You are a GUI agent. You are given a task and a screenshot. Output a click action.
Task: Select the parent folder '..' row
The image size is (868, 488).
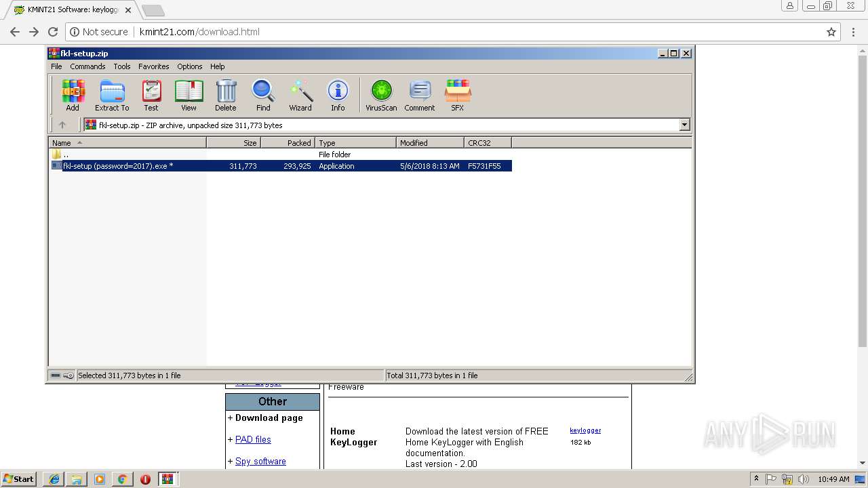280,155
